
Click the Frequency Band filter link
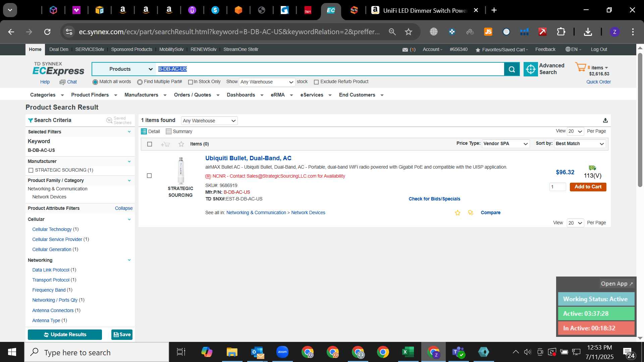pyautogui.click(x=49, y=290)
